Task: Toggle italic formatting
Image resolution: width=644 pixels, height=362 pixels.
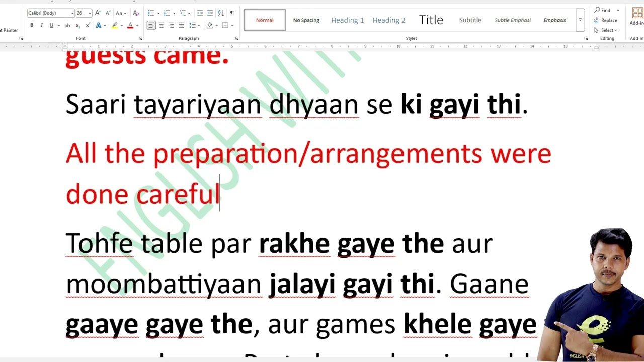Action: coord(41,25)
